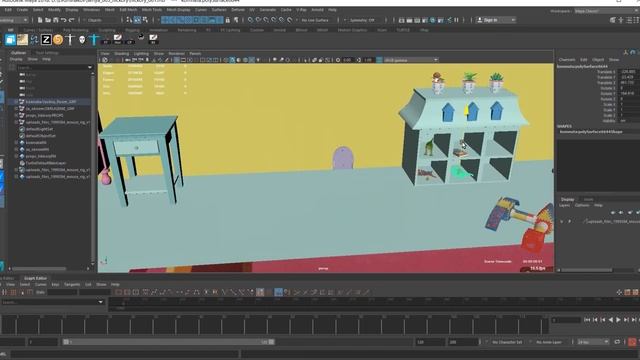
Task: Open Layers menu in Display layer panel
Action: (564, 205)
